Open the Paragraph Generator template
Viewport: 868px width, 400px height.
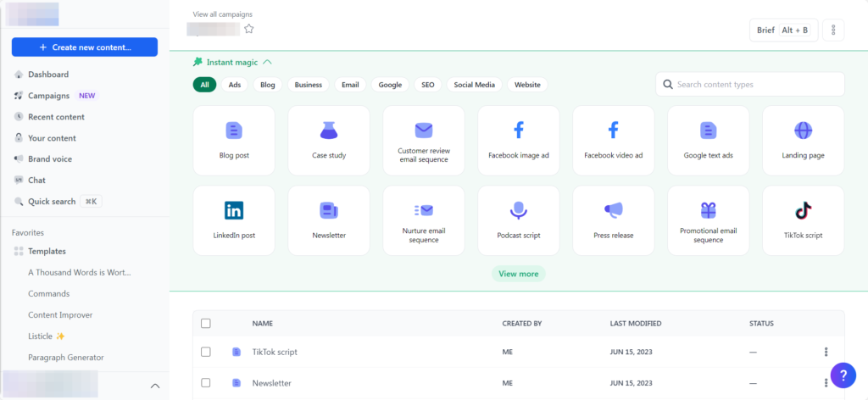tap(66, 358)
